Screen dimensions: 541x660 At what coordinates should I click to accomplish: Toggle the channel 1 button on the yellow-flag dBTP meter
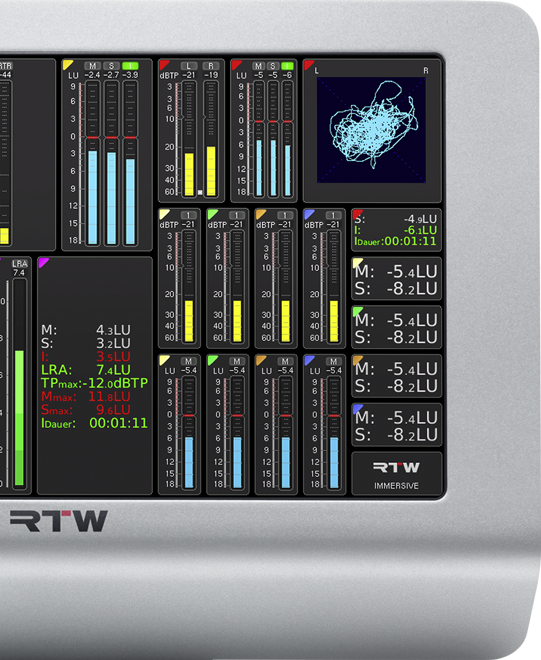[188, 215]
